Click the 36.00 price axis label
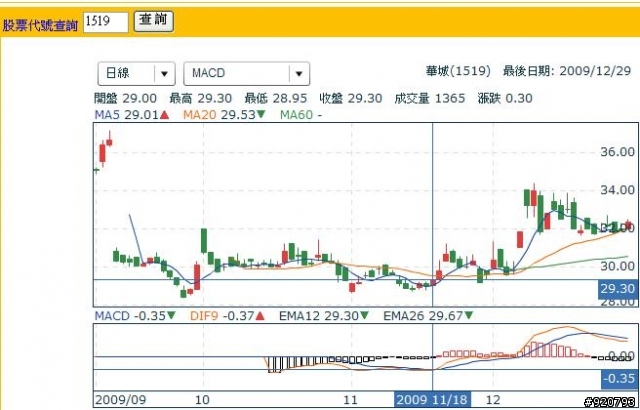 618,152
